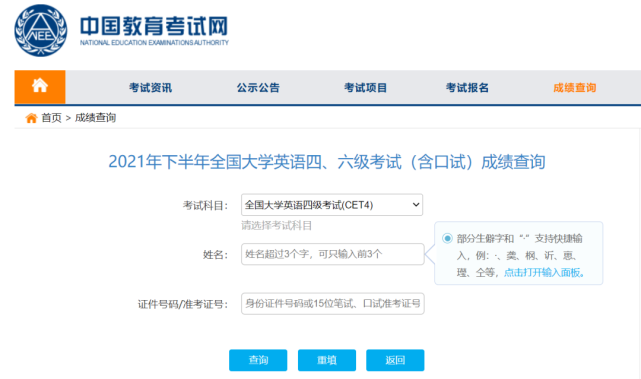This screenshot has height=379, width=641.
Task: Click the 返回 button
Action: tap(395, 360)
